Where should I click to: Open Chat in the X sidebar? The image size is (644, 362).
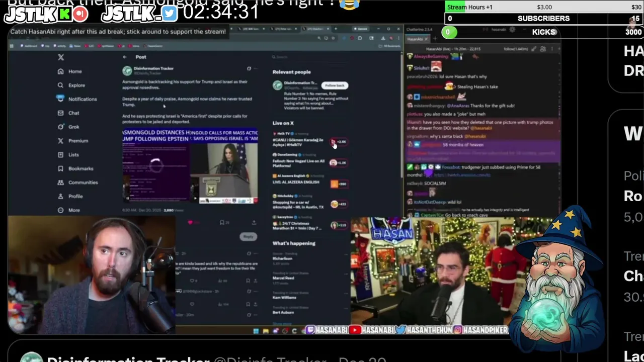point(68,113)
